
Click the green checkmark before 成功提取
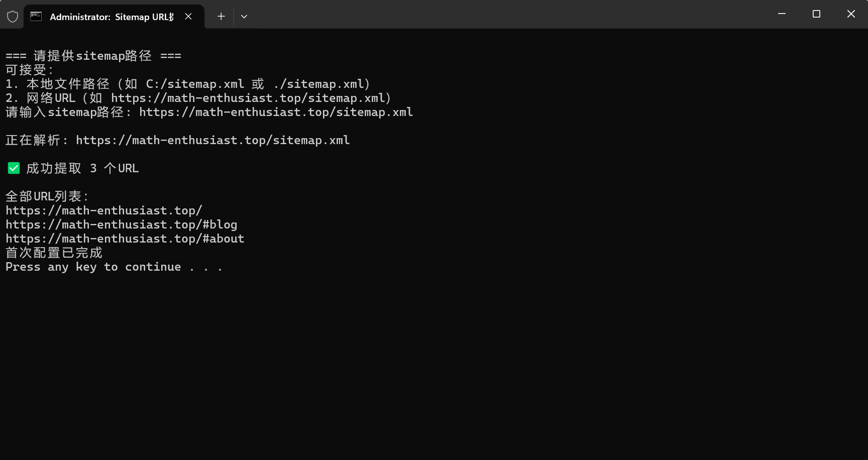coord(14,168)
